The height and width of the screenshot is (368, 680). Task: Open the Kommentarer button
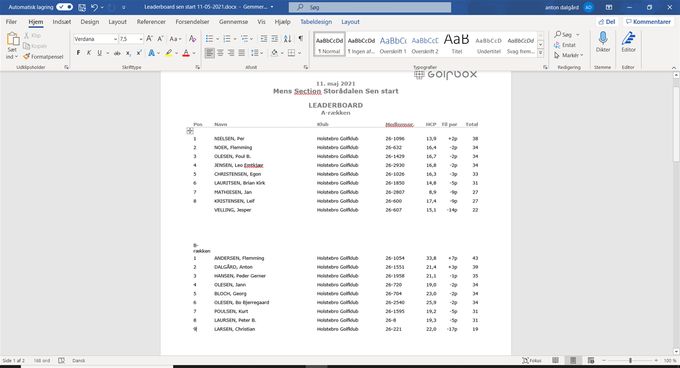coord(648,22)
